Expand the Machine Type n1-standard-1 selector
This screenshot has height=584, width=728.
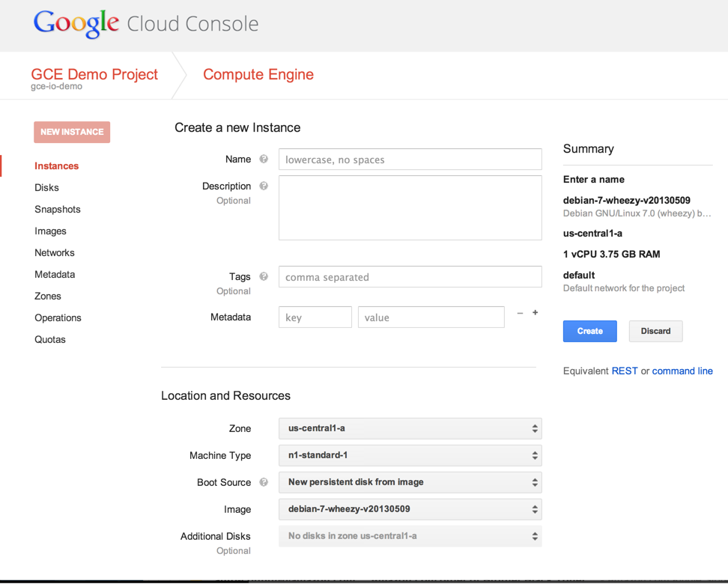coord(410,455)
